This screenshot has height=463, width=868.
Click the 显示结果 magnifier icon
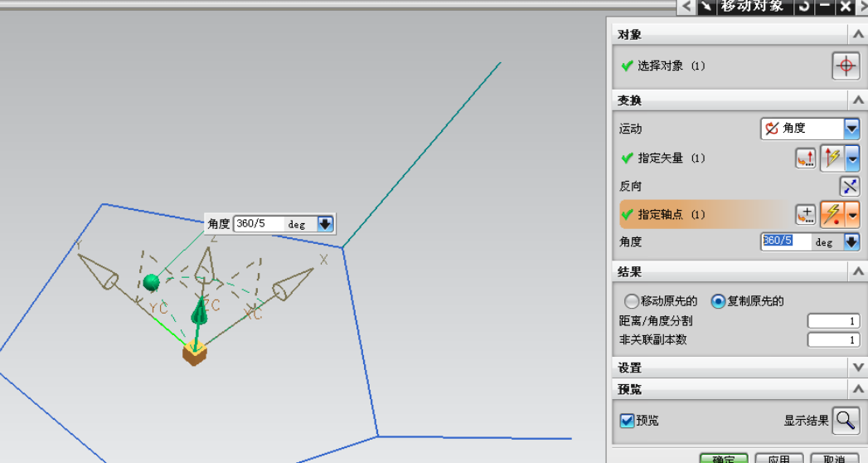click(x=846, y=421)
